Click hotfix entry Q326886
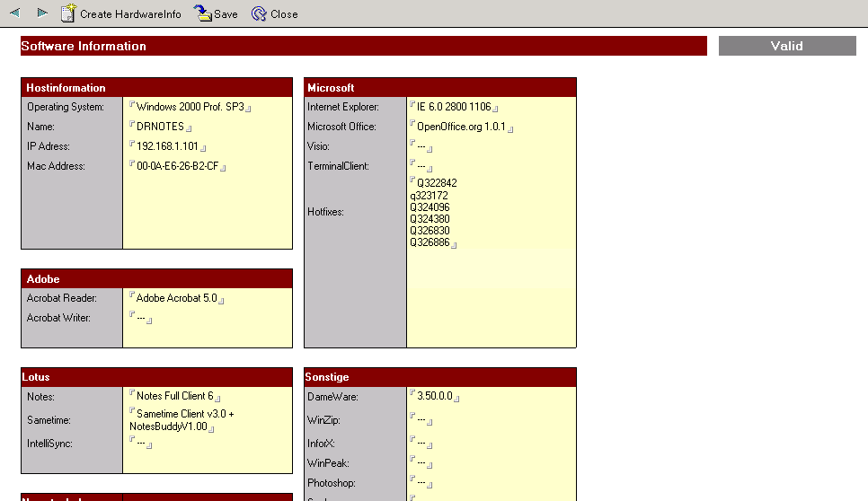The width and height of the screenshot is (868, 501). click(430, 242)
